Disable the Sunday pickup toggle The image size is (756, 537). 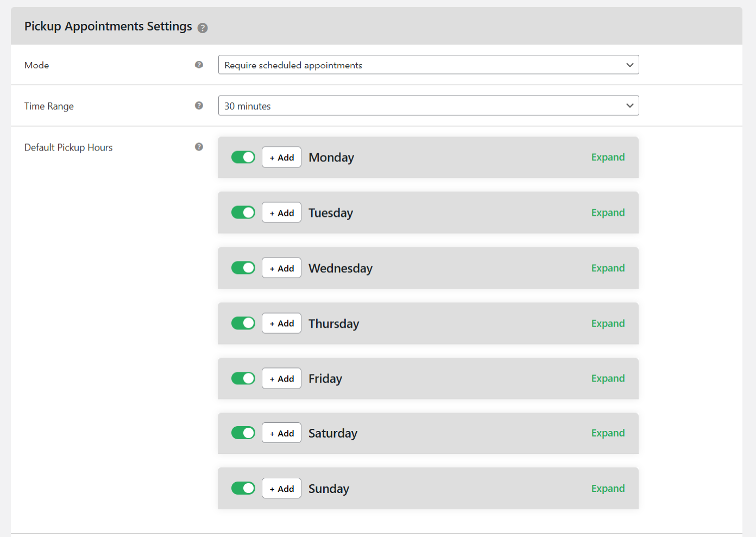[x=243, y=488]
